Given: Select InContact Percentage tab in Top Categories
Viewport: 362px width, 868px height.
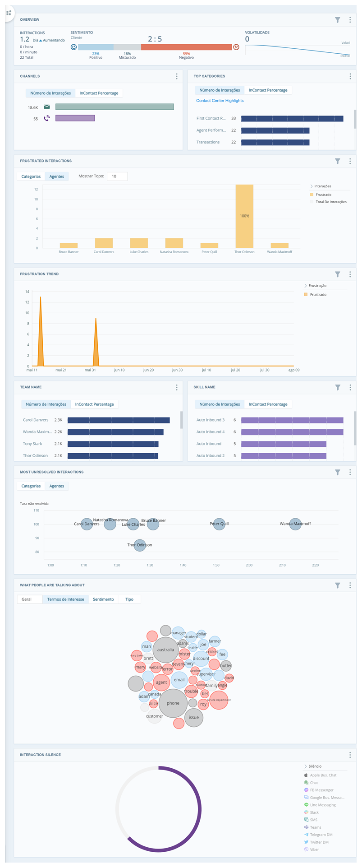Looking at the screenshot, I should [x=268, y=90].
